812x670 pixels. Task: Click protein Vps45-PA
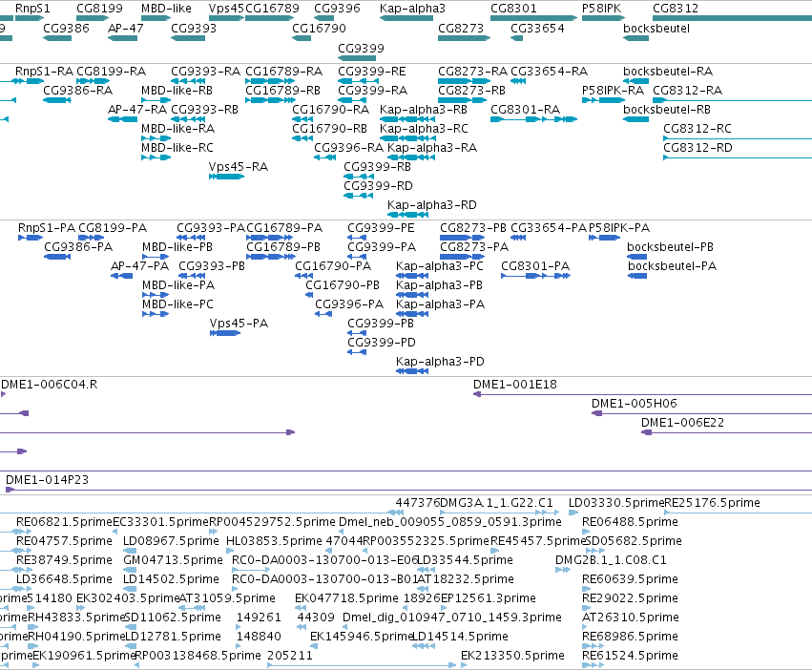point(239,324)
